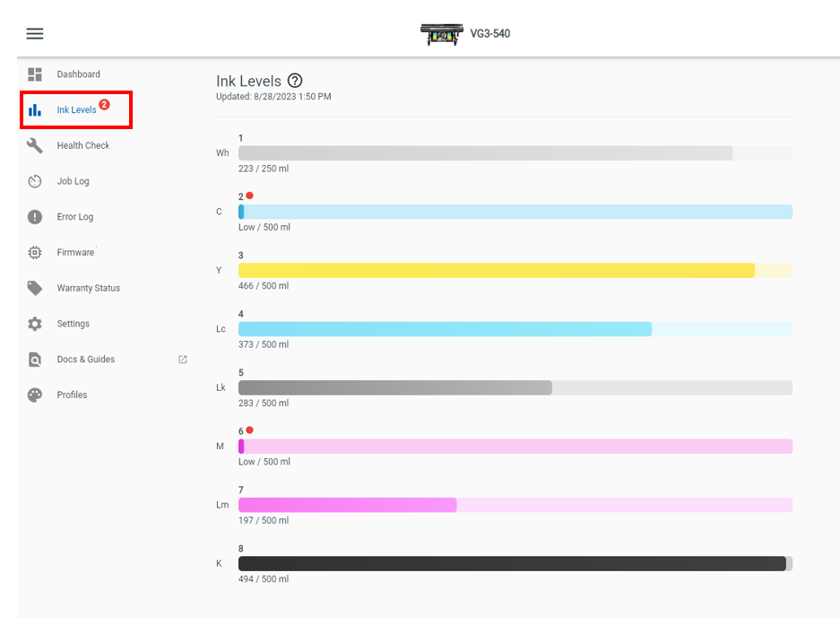Click the Dashboard grid icon
The height and width of the screenshot is (625, 840).
(35, 74)
